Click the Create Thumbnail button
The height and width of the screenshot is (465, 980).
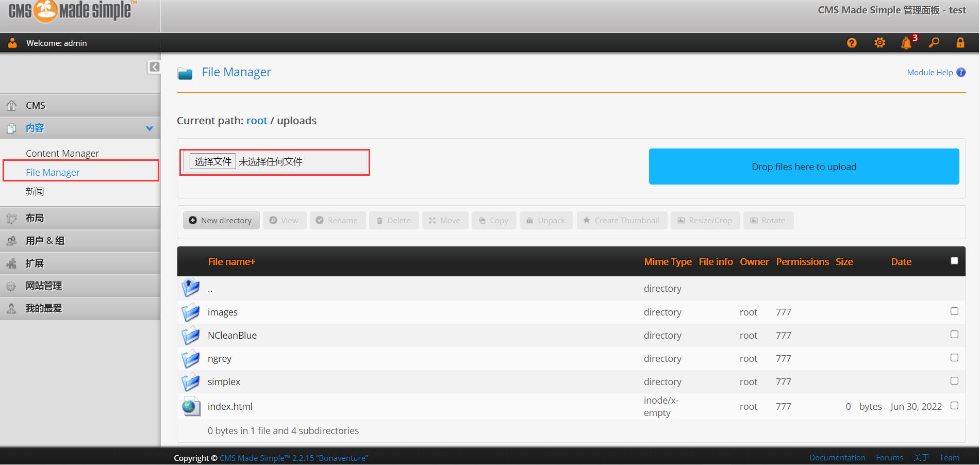(x=622, y=220)
